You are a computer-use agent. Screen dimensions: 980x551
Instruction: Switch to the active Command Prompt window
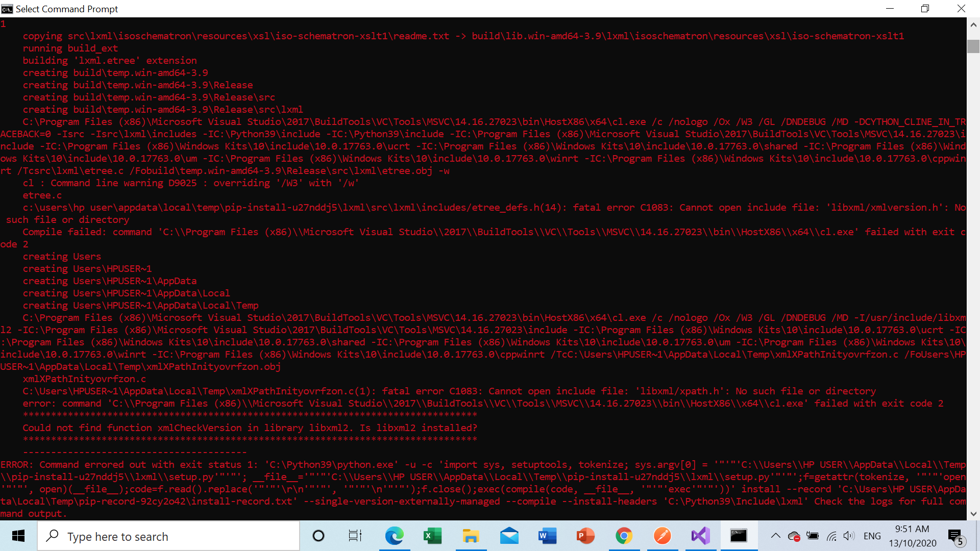739,536
